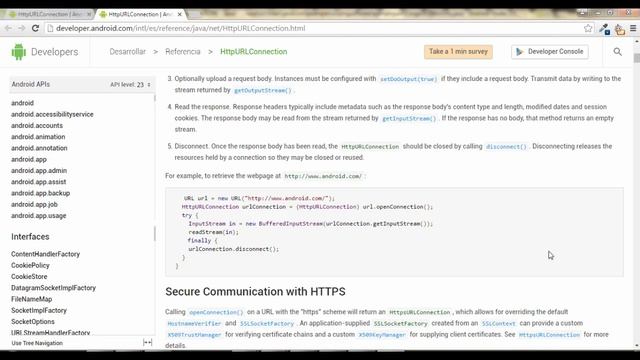
Task: Click the Developers site title
Action: pos(55,52)
